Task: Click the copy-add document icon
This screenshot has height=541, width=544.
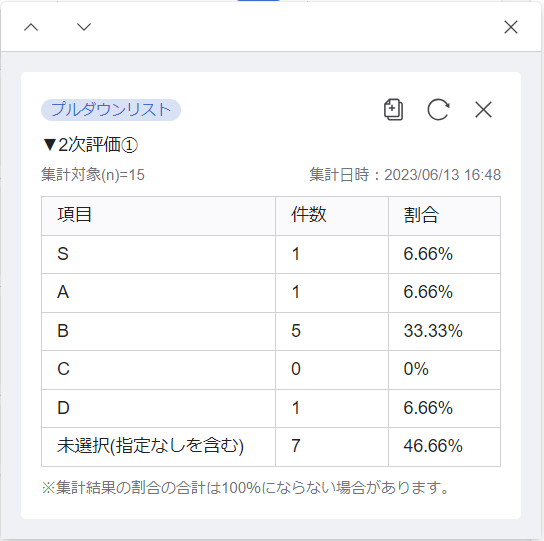Action: point(393,110)
